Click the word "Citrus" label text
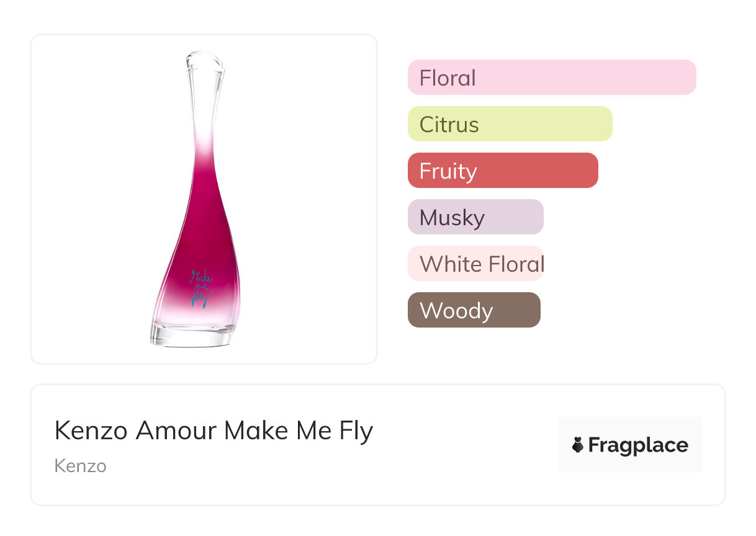Image resolution: width=756 pixels, height=536 pixels. point(449,125)
